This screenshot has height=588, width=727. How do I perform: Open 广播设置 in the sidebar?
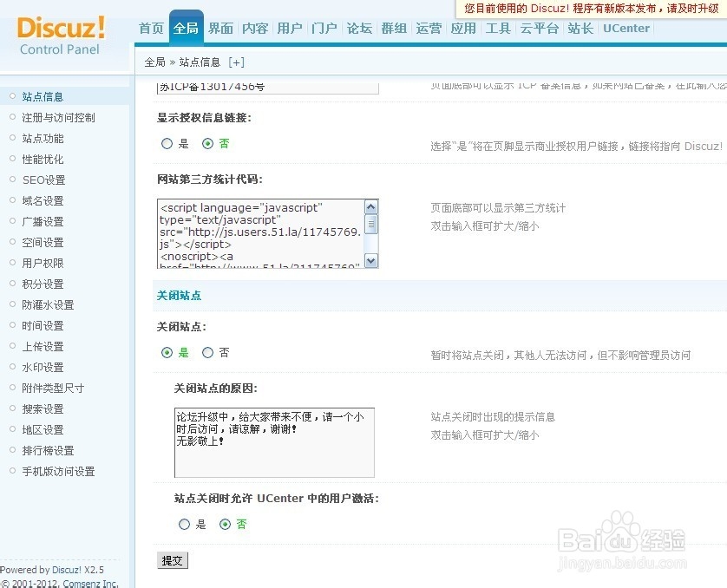point(43,221)
